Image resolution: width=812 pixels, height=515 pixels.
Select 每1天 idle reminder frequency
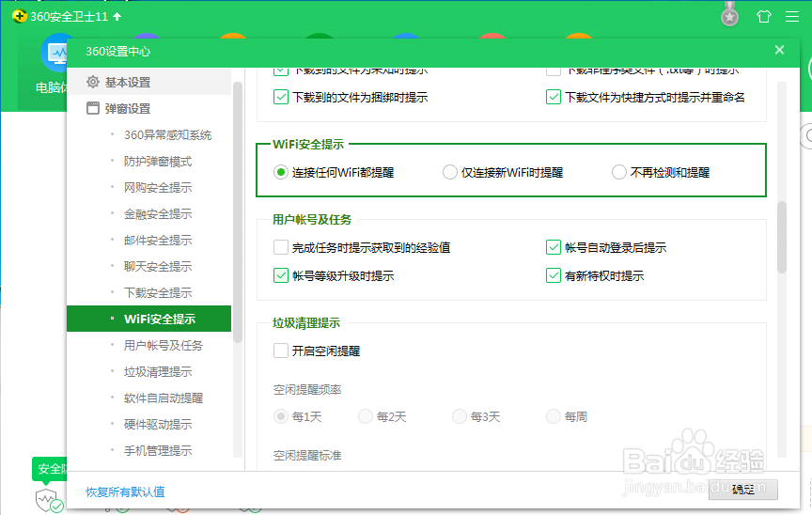(x=281, y=416)
